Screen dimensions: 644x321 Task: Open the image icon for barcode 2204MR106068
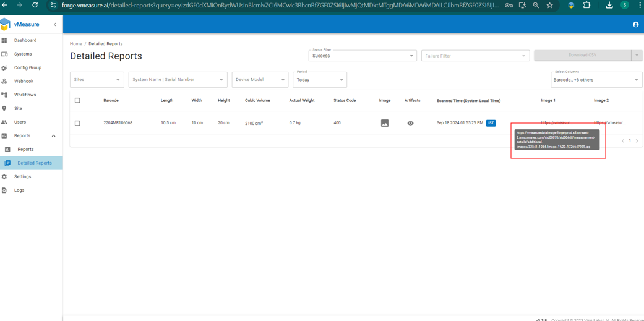385,122
